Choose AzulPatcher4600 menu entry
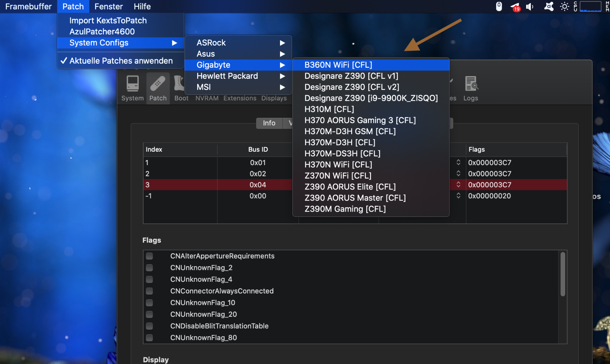 121,32
